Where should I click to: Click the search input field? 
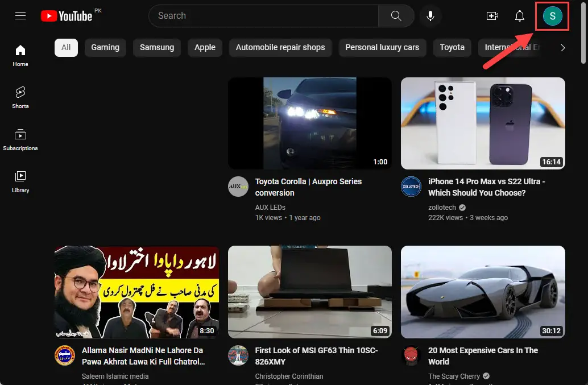click(263, 16)
